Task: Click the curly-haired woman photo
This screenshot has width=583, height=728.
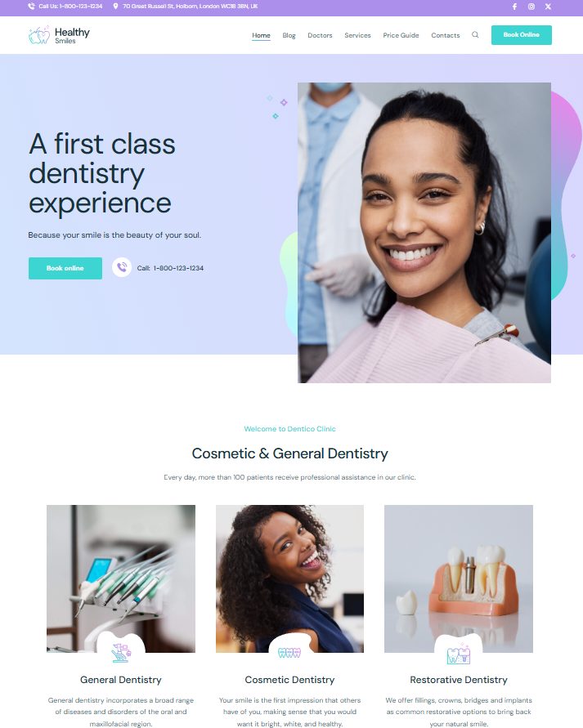Action: 289,578
